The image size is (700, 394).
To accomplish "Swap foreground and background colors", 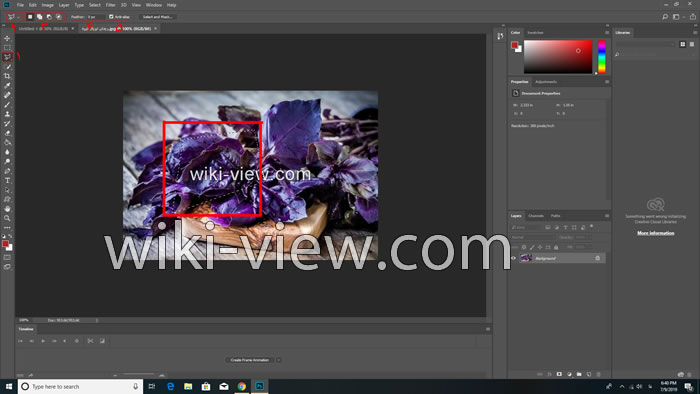I will coord(10,236).
